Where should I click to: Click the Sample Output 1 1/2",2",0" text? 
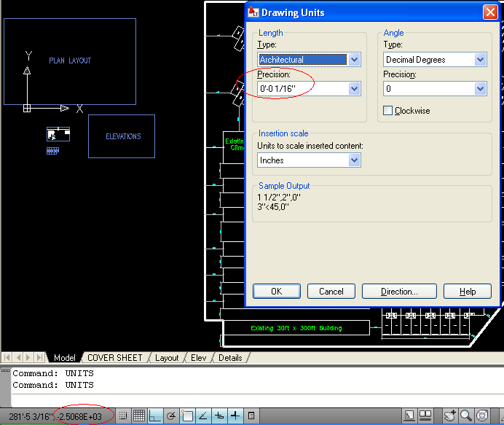click(x=279, y=198)
